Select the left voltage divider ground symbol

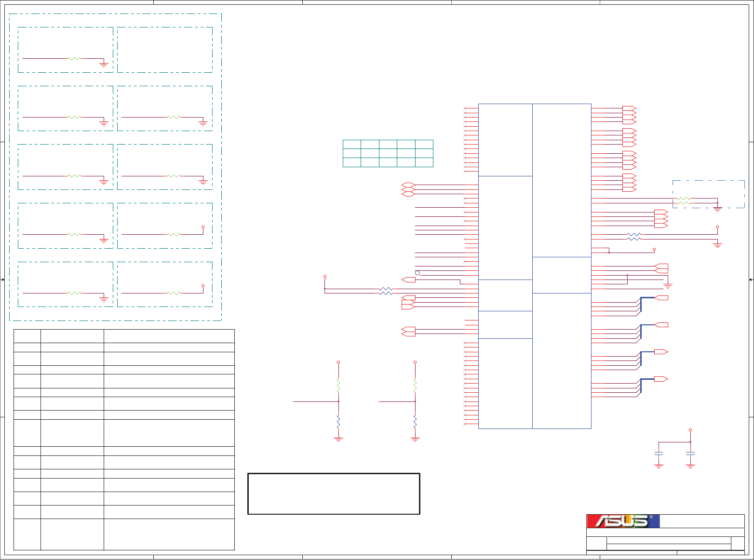338,439
